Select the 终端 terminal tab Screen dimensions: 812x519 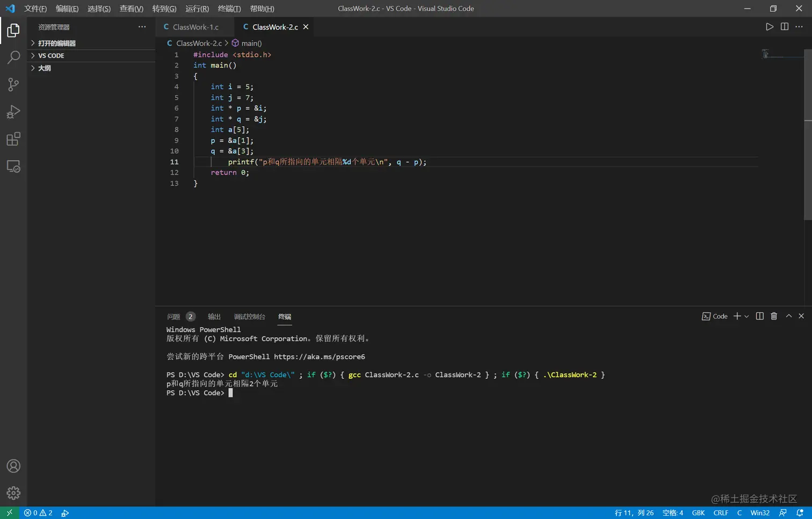pyautogui.click(x=285, y=316)
